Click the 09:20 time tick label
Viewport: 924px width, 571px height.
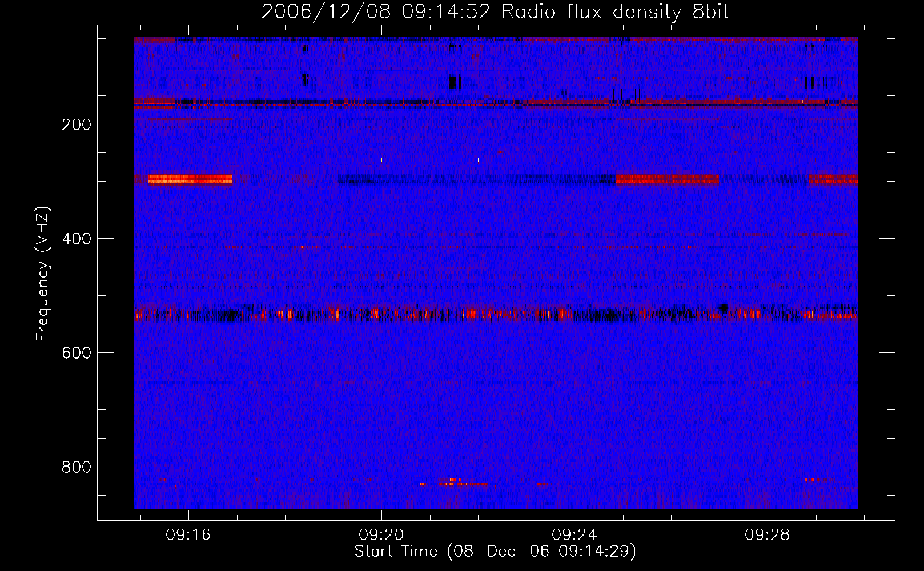click(x=381, y=534)
